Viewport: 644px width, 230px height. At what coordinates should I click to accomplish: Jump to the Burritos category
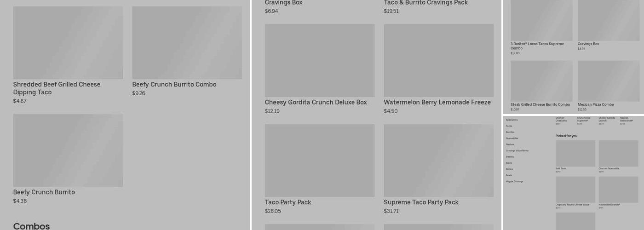(x=510, y=132)
